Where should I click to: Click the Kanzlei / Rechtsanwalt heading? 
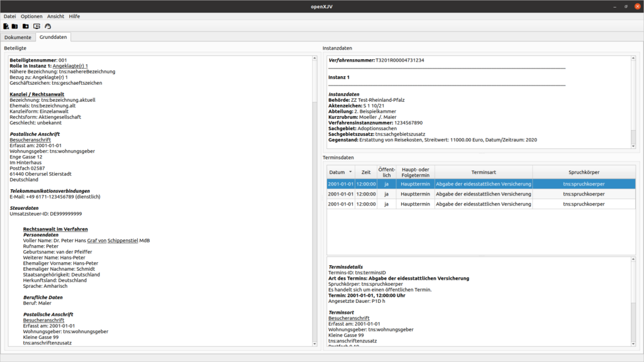tap(37, 94)
